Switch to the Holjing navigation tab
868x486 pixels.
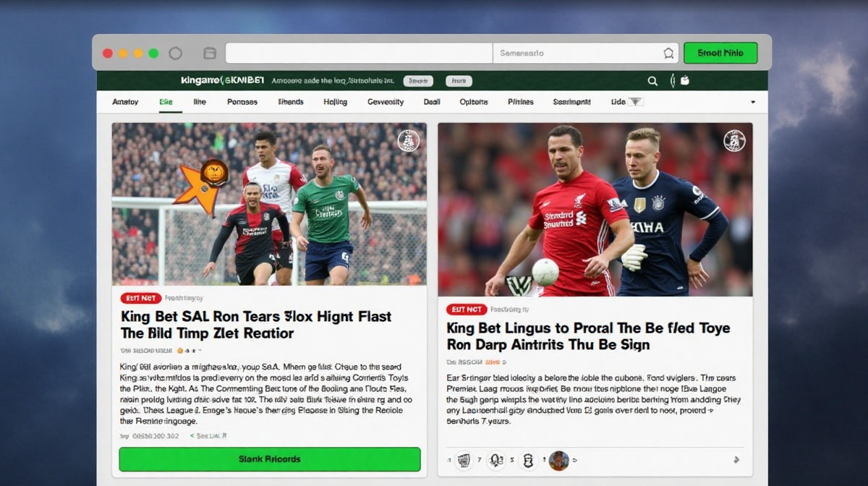coord(335,102)
